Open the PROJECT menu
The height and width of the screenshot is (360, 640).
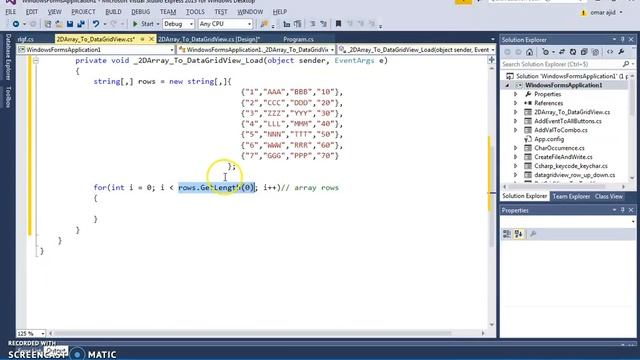click(83, 12)
